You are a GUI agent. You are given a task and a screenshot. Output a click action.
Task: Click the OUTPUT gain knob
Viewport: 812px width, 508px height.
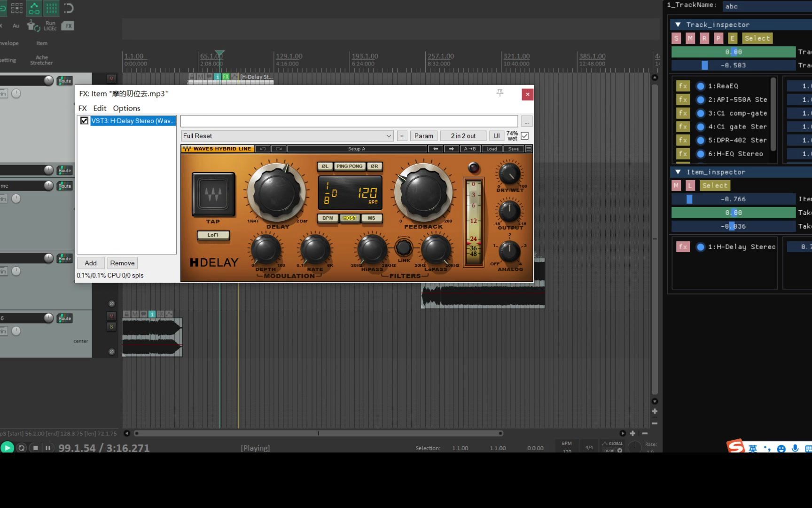point(509,211)
